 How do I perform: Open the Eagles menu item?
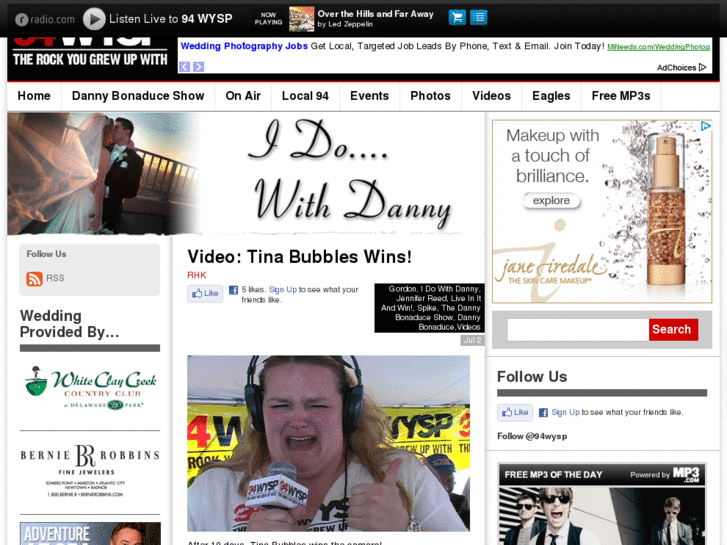(x=551, y=96)
